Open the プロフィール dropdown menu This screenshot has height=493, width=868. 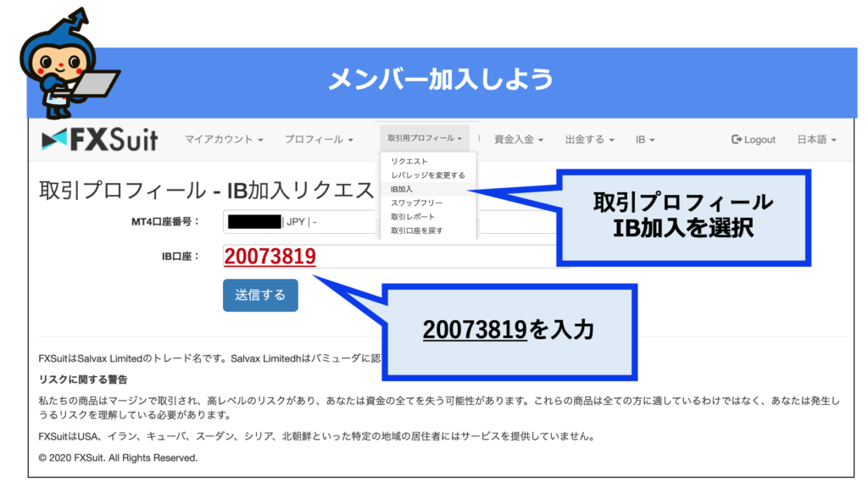tap(319, 140)
